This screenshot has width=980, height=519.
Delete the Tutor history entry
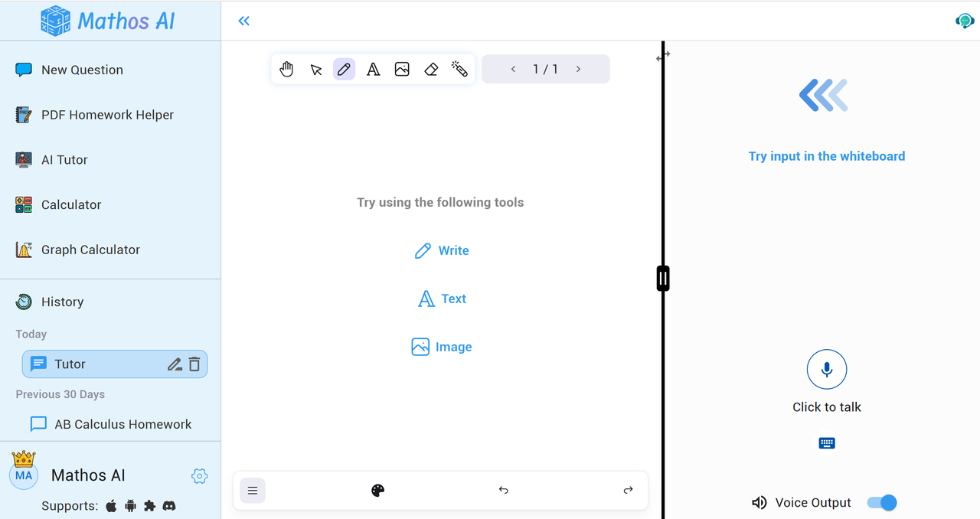point(195,364)
